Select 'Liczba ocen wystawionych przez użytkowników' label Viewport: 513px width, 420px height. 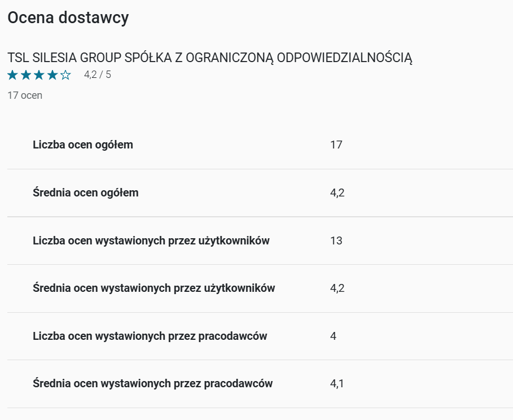pyautogui.click(x=151, y=240)
